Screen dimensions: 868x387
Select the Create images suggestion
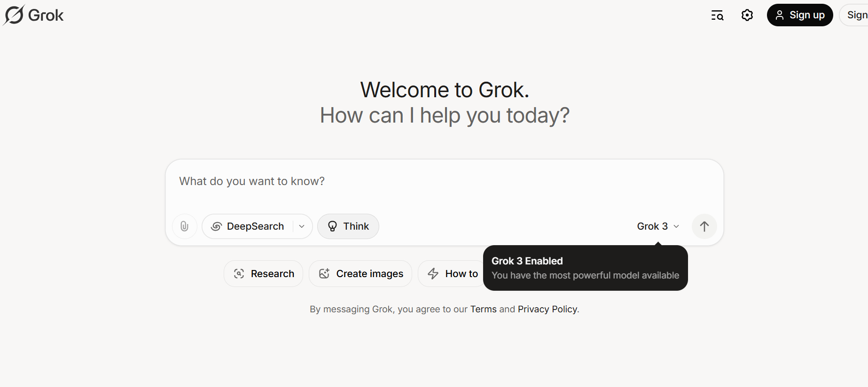click(x=360, y=274)
